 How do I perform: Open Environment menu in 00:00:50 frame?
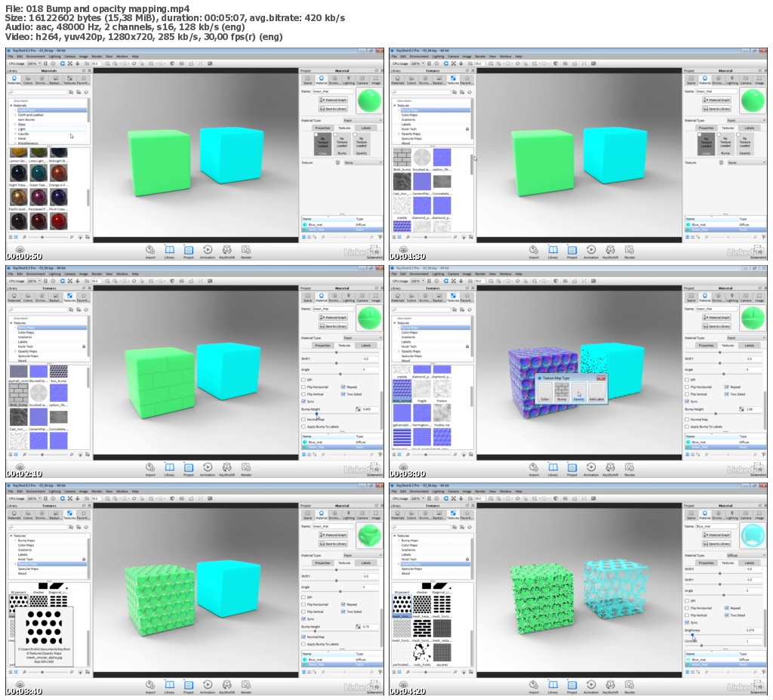click(35, 57)
